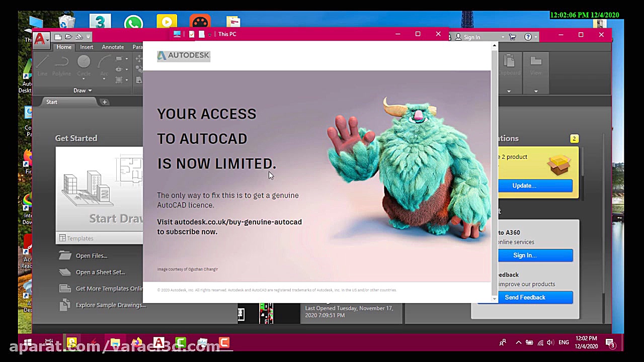The image size is (644, 362).
Task: Click Open Files... in Get Started
Action: [92, 255]
